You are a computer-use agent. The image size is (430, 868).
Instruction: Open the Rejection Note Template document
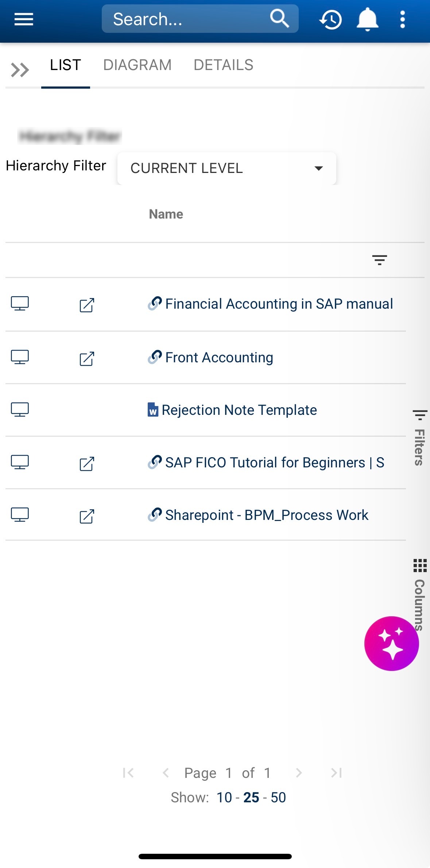[x=239, y=410]
